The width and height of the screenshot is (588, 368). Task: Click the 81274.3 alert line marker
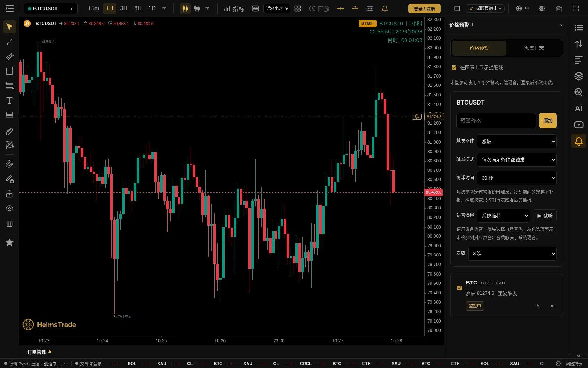pyautogui.click(x=416, y=117)
